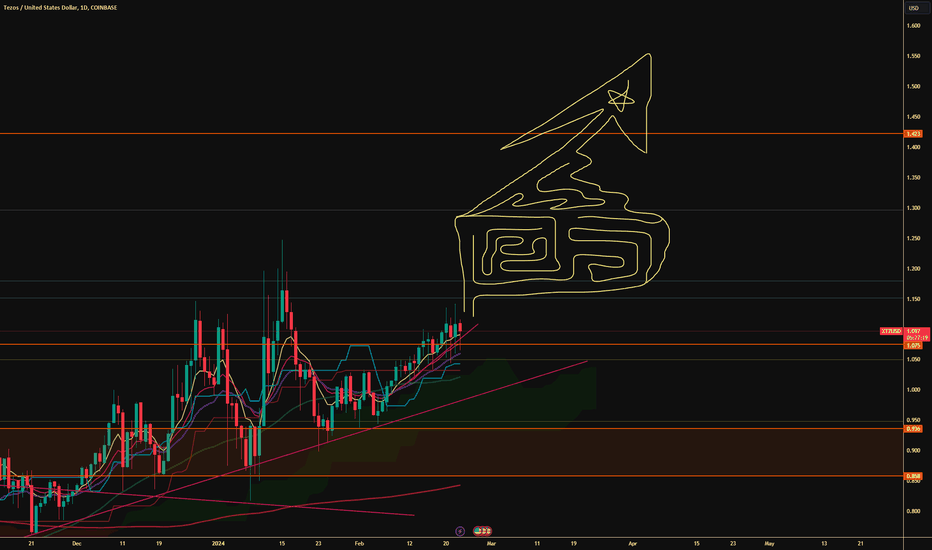This screenshot has width=932, height=550.
Task: Click the 2024 label on time axis
Action: 218,543
